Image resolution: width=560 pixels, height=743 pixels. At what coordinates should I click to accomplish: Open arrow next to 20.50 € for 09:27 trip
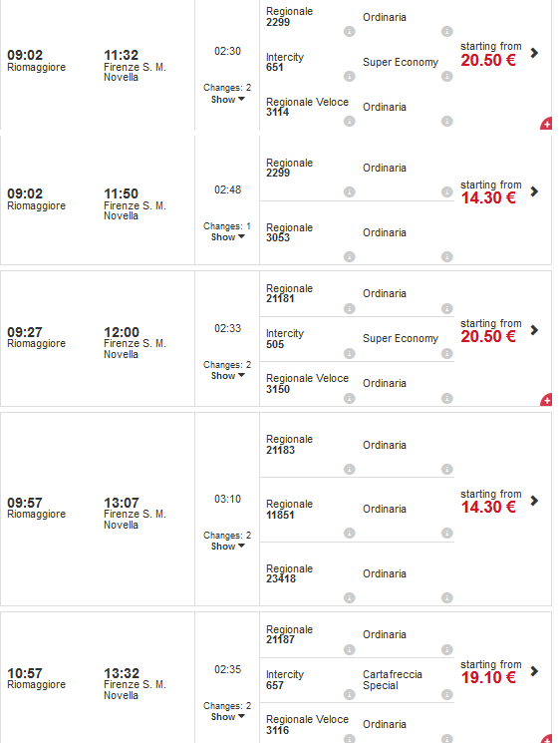tap(534, 330)
